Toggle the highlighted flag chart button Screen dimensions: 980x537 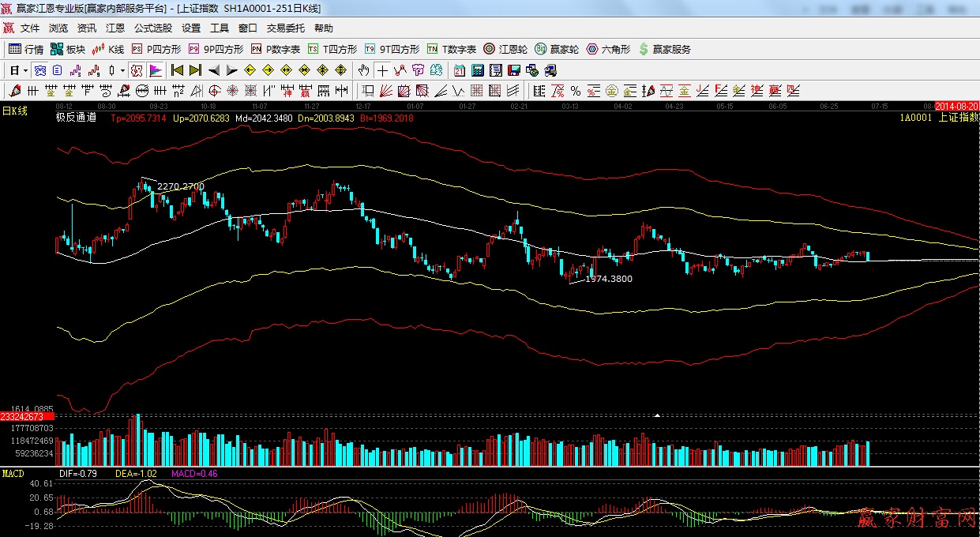(155, 70)
